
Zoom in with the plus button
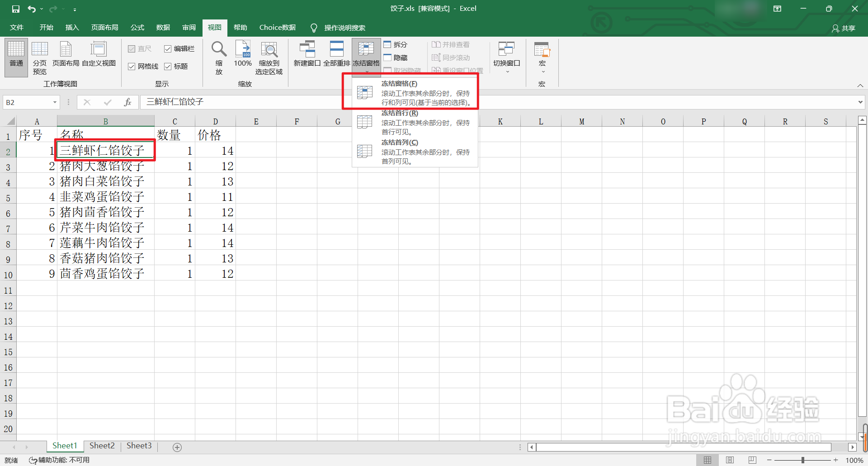pos(836,460)
